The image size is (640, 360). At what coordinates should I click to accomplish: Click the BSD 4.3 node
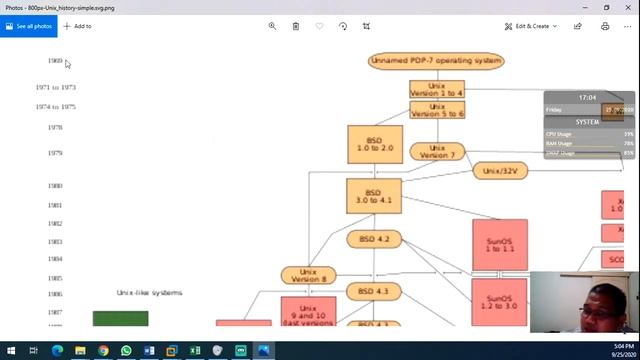point(373,291)
